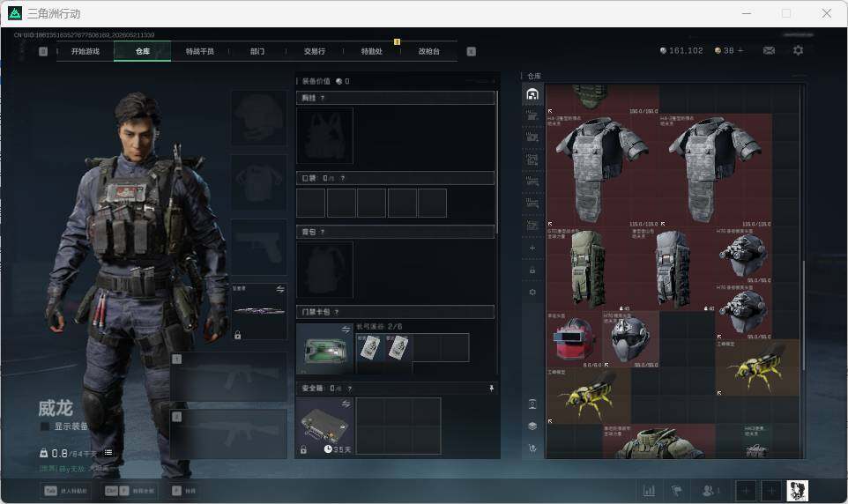Image resolution: width=848 pixels, height=504 pixels.
Task: Select the second keycard in the card case
Action: click(x=398, y=347)
